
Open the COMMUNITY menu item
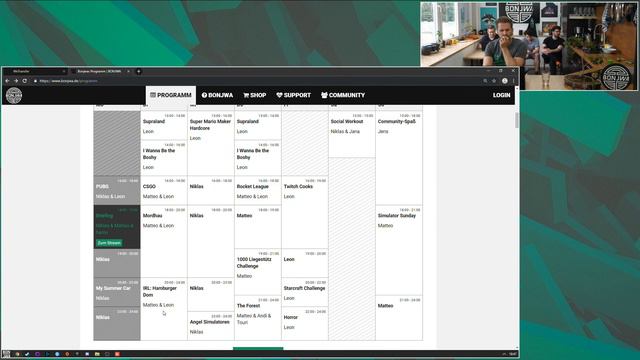coord(343,95)
